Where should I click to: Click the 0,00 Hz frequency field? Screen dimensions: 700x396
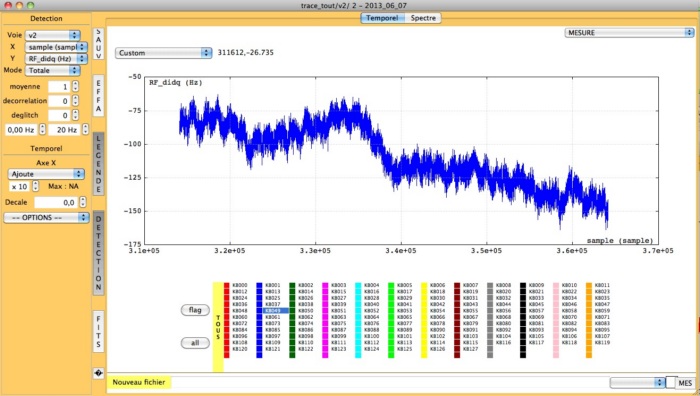click(x=21, y=129)
